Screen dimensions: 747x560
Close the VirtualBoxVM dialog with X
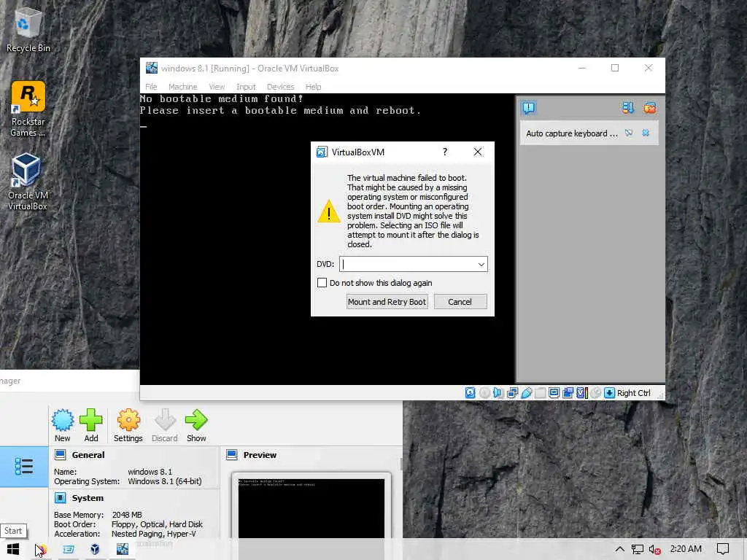[478, 152]
